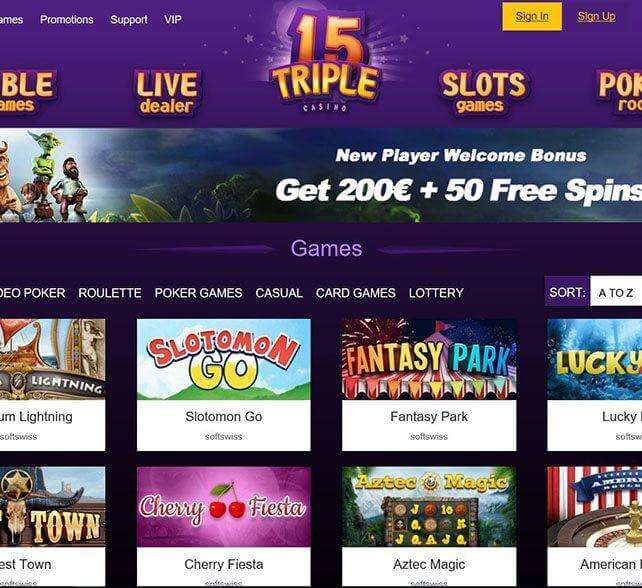Image resolution: width=642 pixels, height=588 pixels.
Task: Open the Fantasy Park game thumbnail
Action: click(x=429, y=359)
